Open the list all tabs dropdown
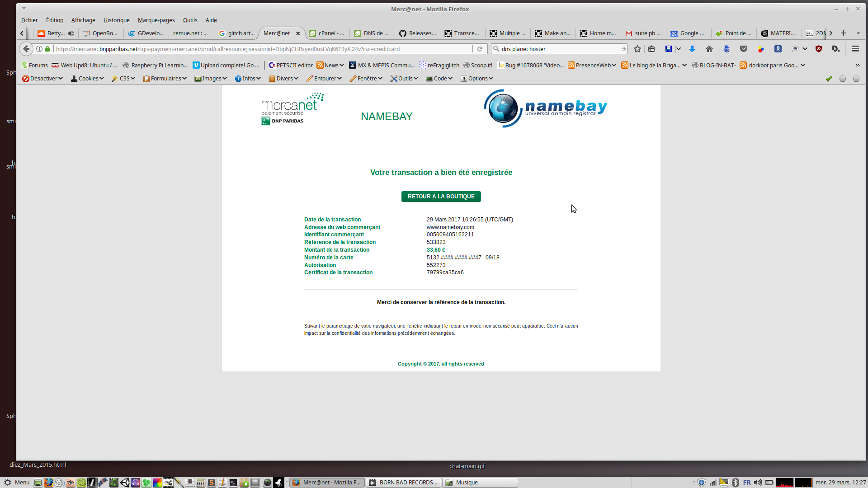Viewport: 868px width, 488px height. [858, 33]
